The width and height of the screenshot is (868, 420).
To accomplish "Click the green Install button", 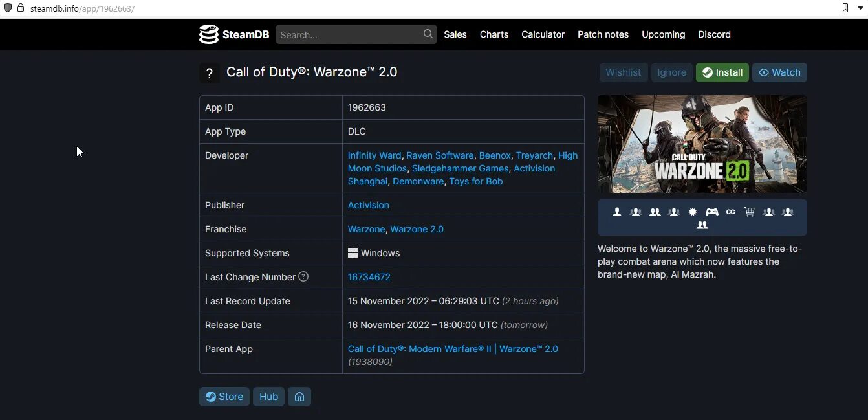I will 722,72.
